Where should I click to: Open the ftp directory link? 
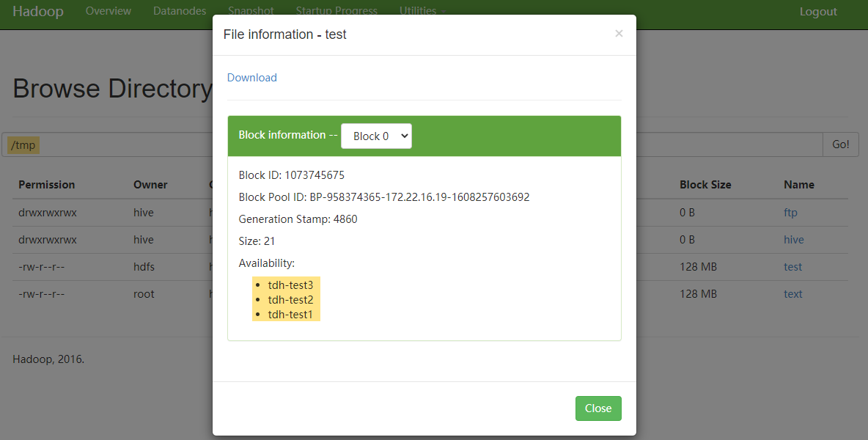[790, 213]
